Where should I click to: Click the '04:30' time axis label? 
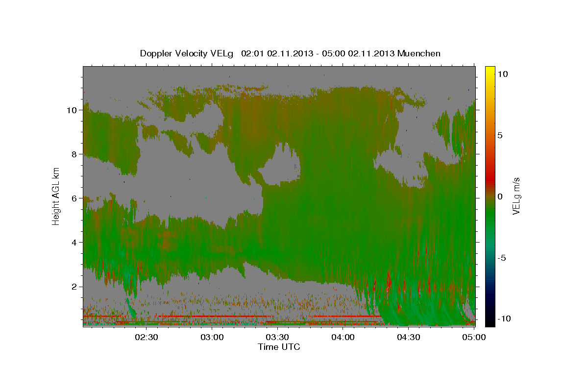409,337
